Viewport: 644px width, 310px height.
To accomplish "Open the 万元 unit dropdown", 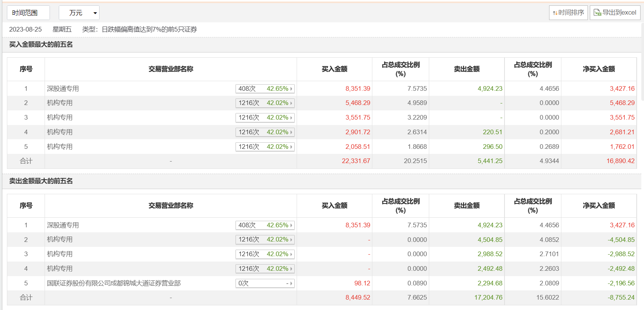I will click(x=79, y=13).
